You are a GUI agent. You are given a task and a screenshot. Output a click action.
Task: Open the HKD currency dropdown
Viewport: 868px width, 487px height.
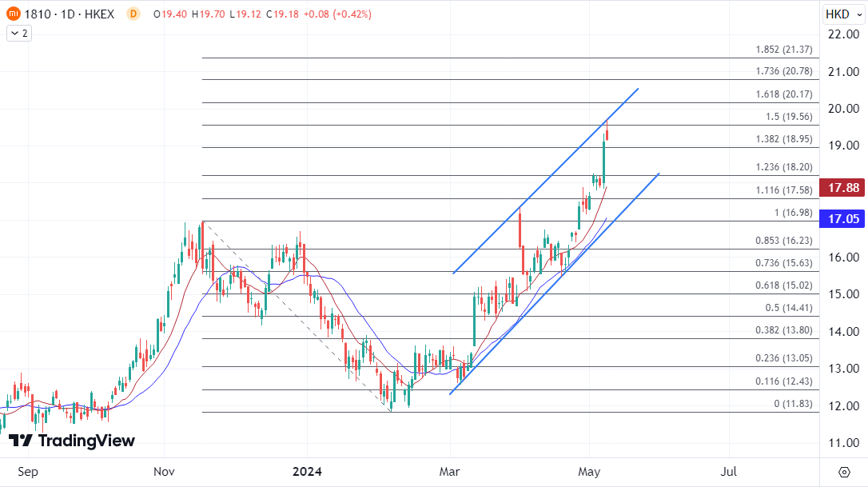click(842, 14)
